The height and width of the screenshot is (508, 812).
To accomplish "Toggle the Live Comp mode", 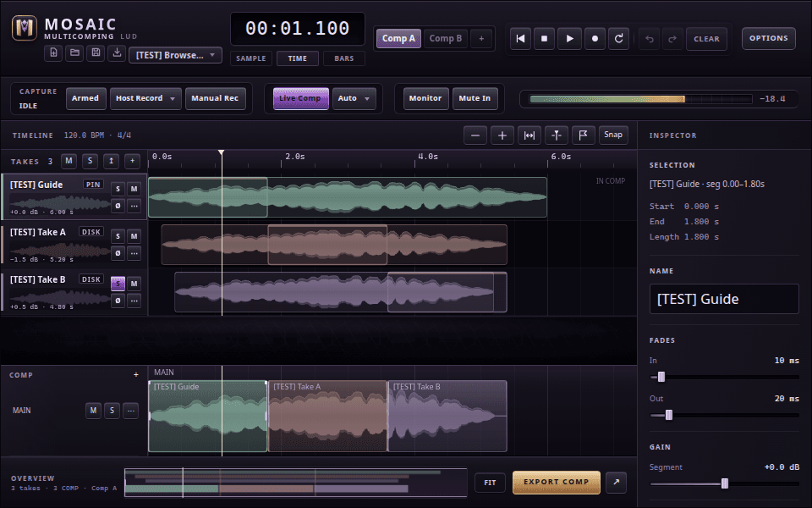I will 301,98.
